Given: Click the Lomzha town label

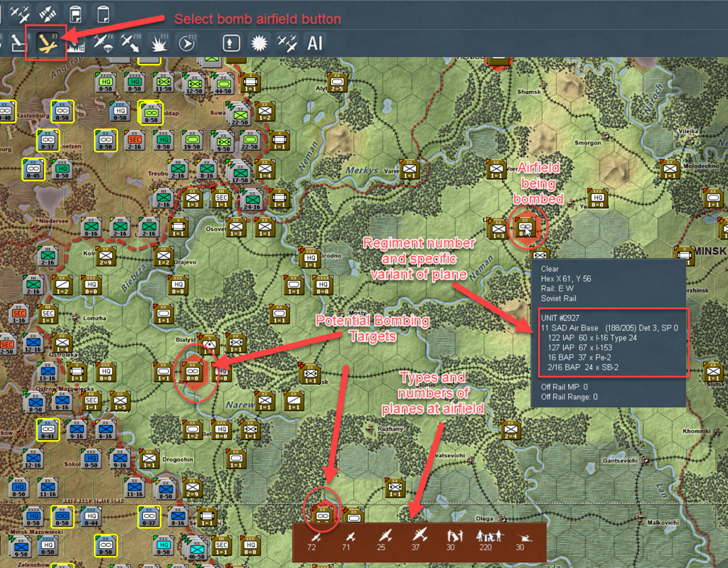Looking at the screenshot, I should 95,318.
